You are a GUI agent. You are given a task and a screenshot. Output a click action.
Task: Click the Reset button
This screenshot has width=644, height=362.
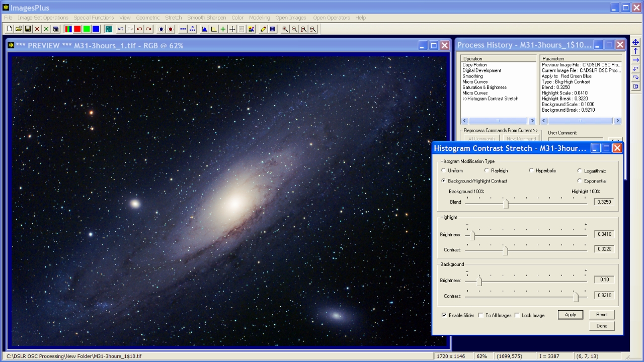[602, 315]
